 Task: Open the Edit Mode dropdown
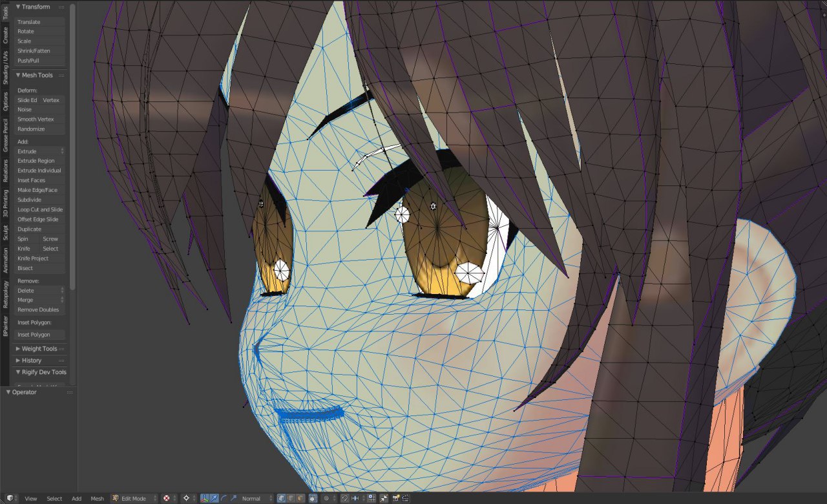pos(134,498)
